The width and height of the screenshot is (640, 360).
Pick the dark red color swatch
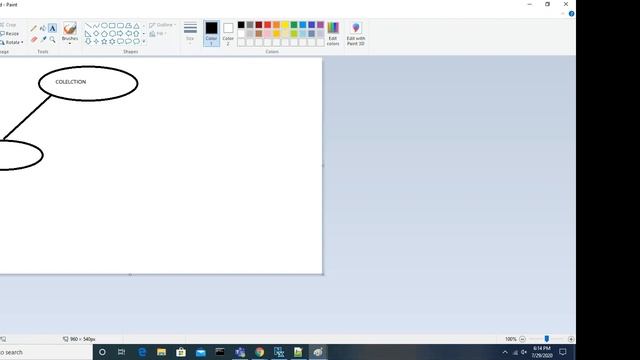pos(259,25)
